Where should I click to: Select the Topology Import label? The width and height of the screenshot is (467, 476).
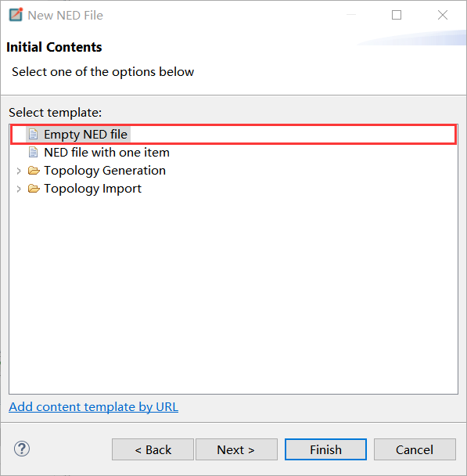click(x=93, y=189)
